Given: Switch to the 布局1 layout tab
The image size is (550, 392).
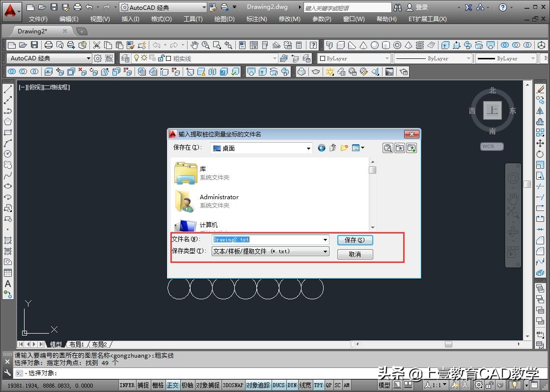Looking at the screenshot, I should (76, 344).
